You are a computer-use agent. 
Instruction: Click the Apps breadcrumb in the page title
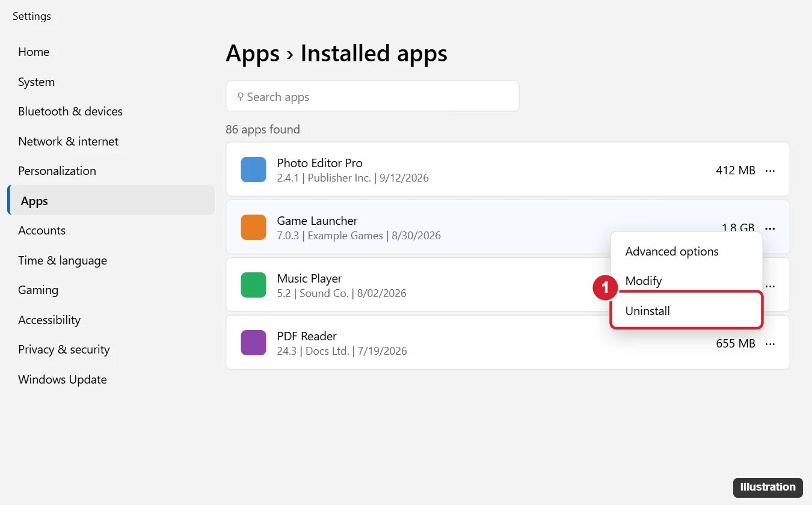point(253,54)
